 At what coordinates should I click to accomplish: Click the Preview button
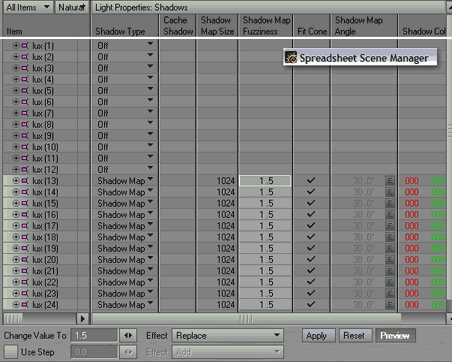[x=395, y=335]
